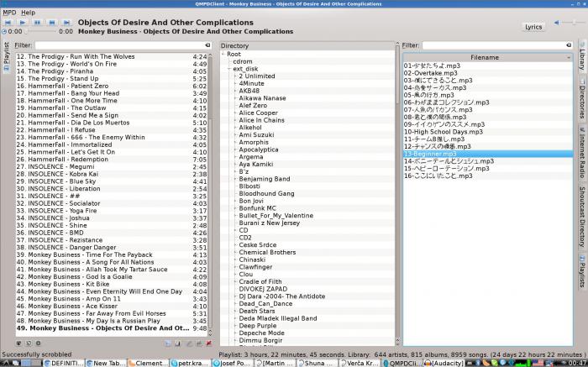Click the speaker volume icon
588x367 pixels.
click(557, 23)
